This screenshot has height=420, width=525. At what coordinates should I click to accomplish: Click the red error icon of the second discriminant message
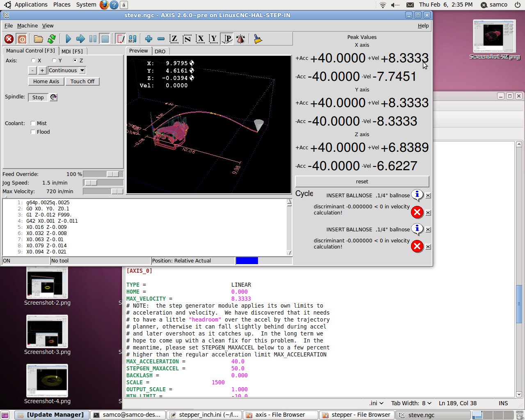pos(417,246)
